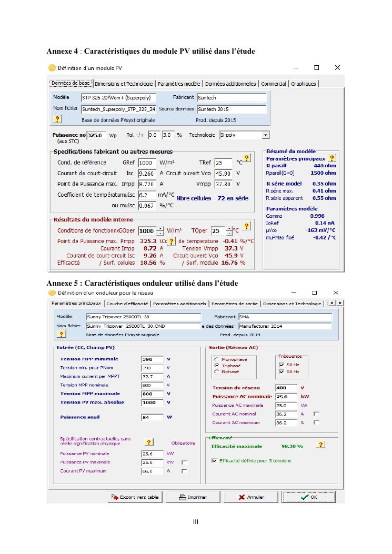Image resolution: width=392 pixels, height=554 pixels.
Task: Enable the Courant AC nominal checkbox
Action: pyautogui.click(x=316, y=414)
